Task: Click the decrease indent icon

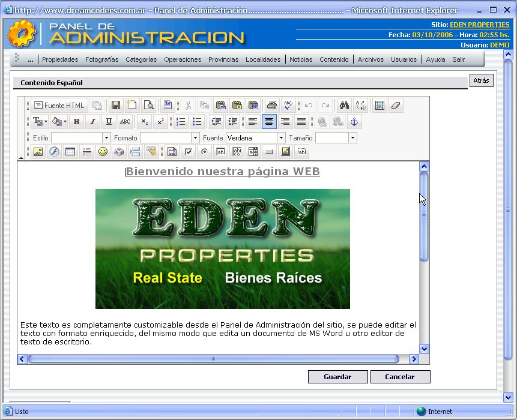Action: point(216,122)
